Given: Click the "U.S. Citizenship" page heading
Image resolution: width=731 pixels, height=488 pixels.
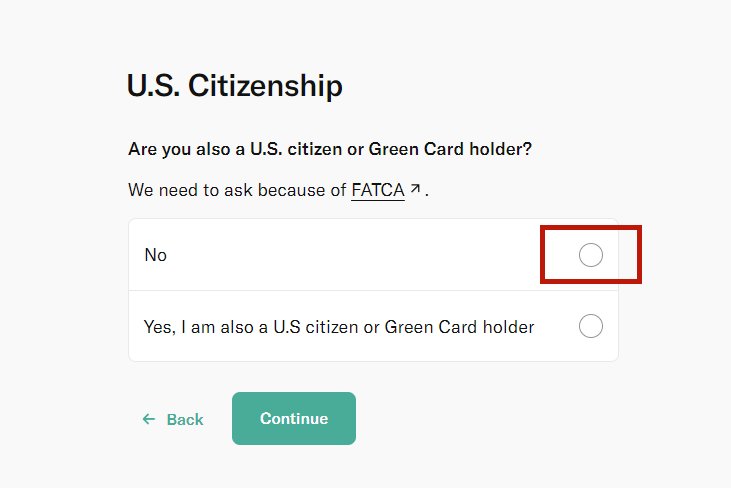Looking at the screenshot, I should pos(234,86).
